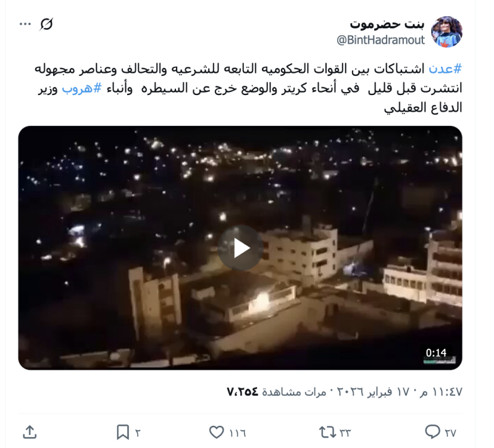Viewport: 494px width, 448px height.
Task: Click the share upload icon
Action: [x=30, y=432]
